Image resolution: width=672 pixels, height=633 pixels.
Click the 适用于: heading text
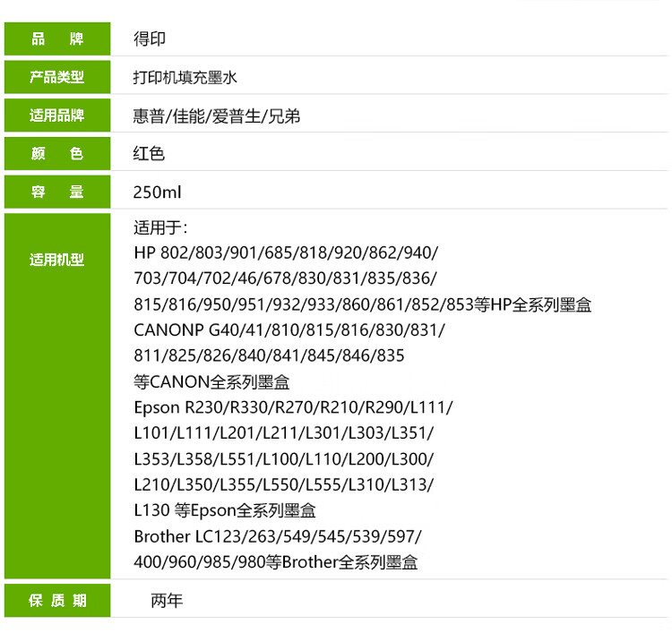point(160,227)
